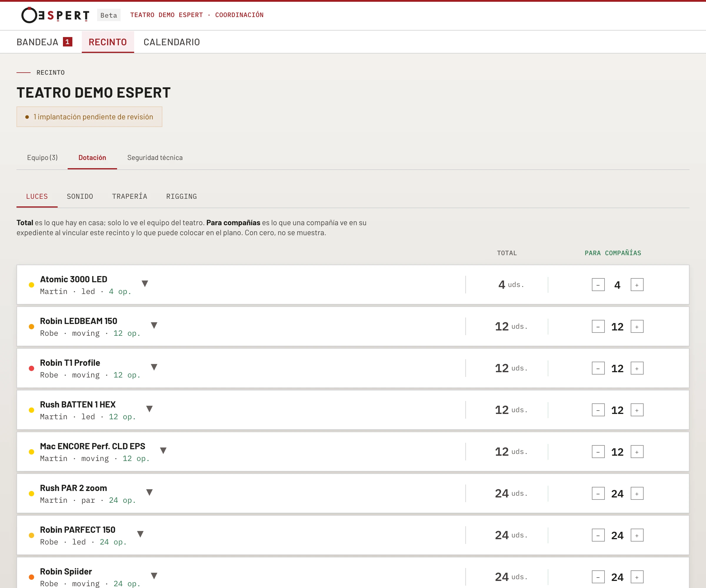
Task: Decrease Mac ENCORE Perf. CLD EPS units
Action: [598, 452]
